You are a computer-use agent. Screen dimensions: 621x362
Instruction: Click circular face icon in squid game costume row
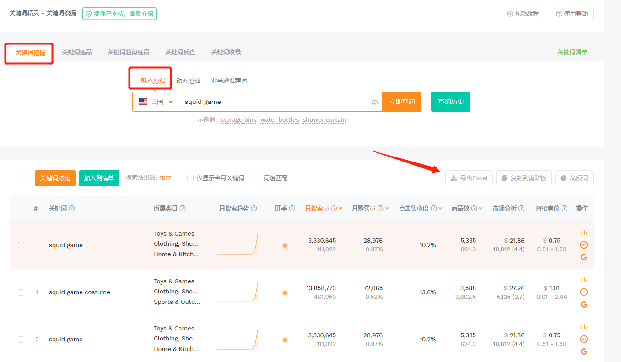584,292
